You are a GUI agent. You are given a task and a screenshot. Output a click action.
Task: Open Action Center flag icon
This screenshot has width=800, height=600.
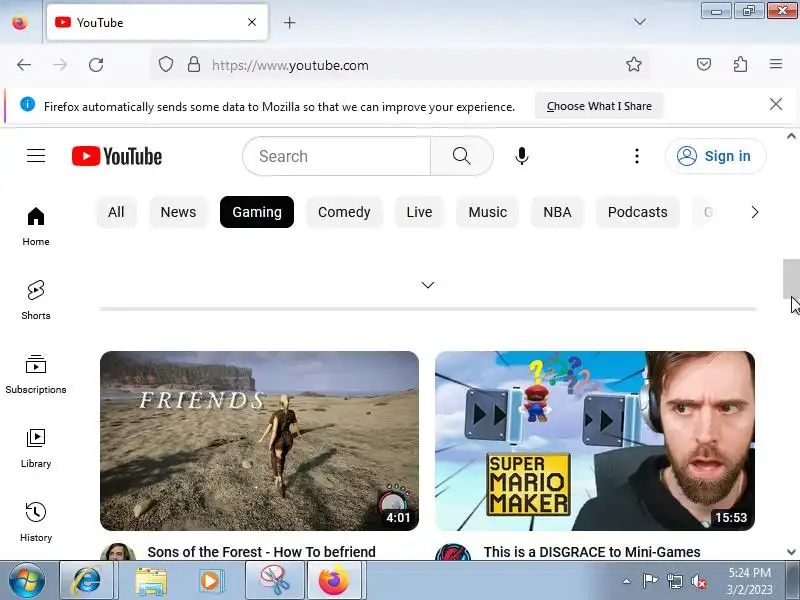650,581
